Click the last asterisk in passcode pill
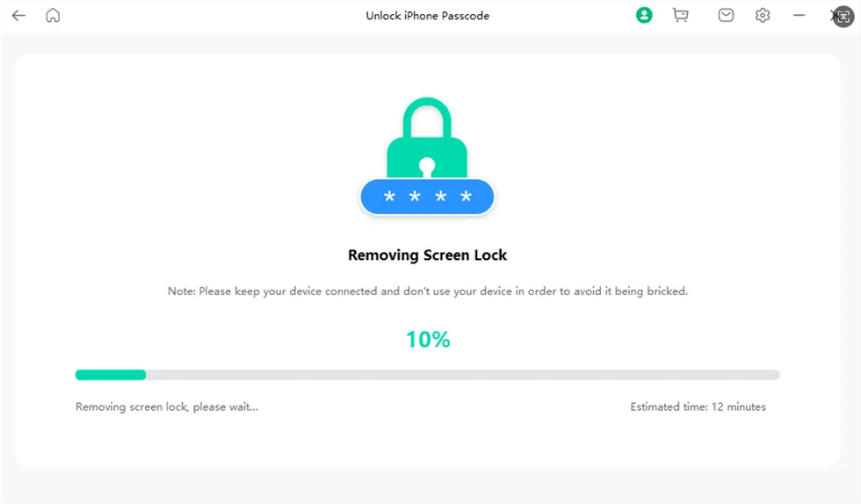This screenshot has height=504, width=861. (x=467, y=198)
